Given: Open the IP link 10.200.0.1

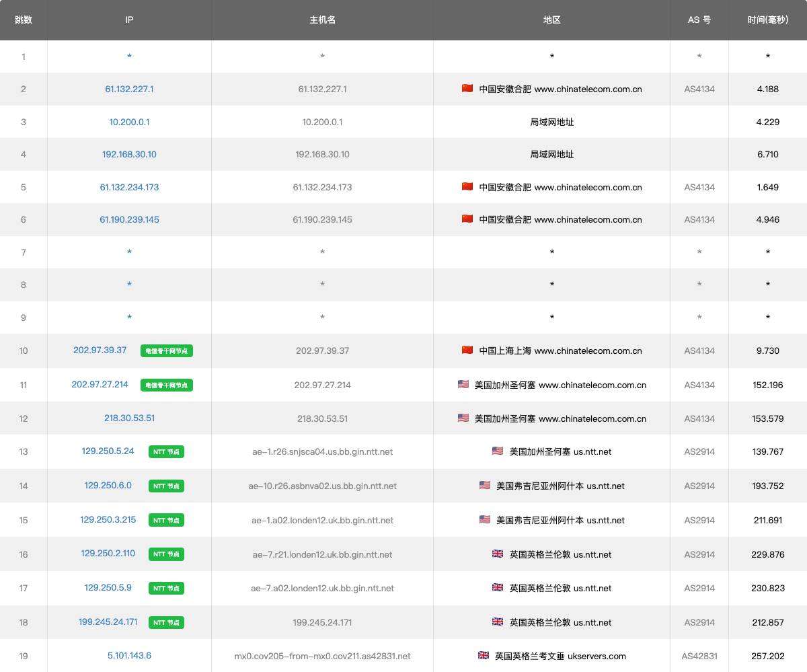Looking at the screenshot, I should [x=129, y=122].
